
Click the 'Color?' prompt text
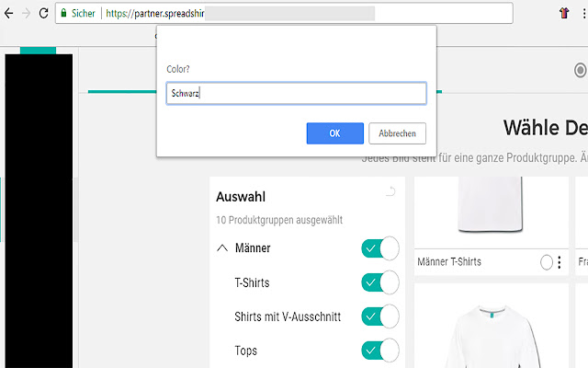point(178,69)
